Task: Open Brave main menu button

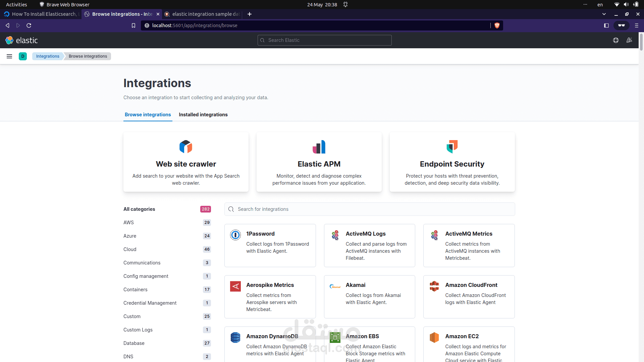Action: pos(637,25)
